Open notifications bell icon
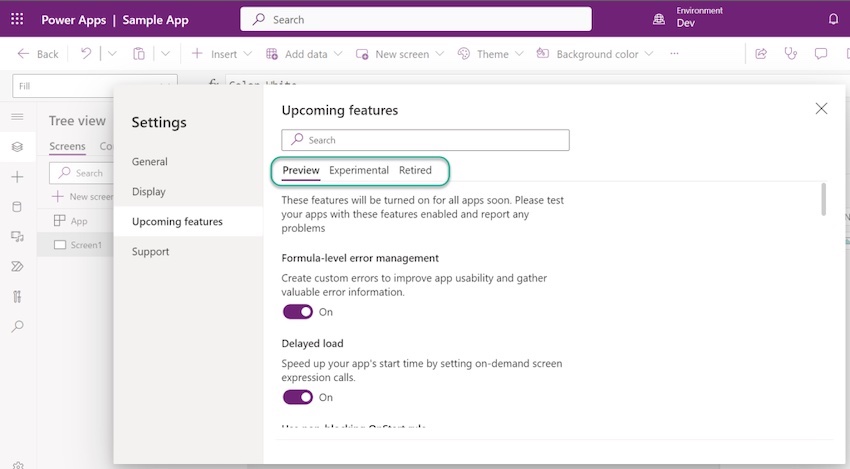 pos(833,19)
